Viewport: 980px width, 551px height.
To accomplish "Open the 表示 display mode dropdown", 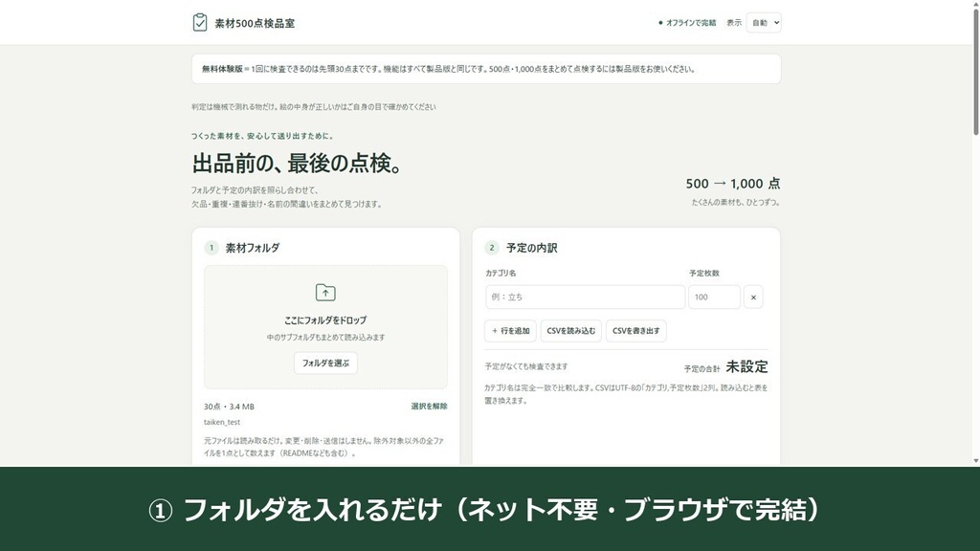I will click(x=764, y=23).
